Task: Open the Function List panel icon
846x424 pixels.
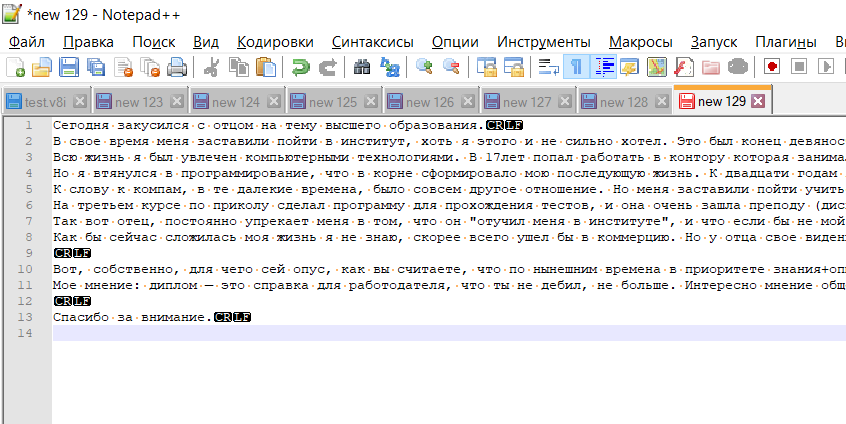Action: click(684, 67)
